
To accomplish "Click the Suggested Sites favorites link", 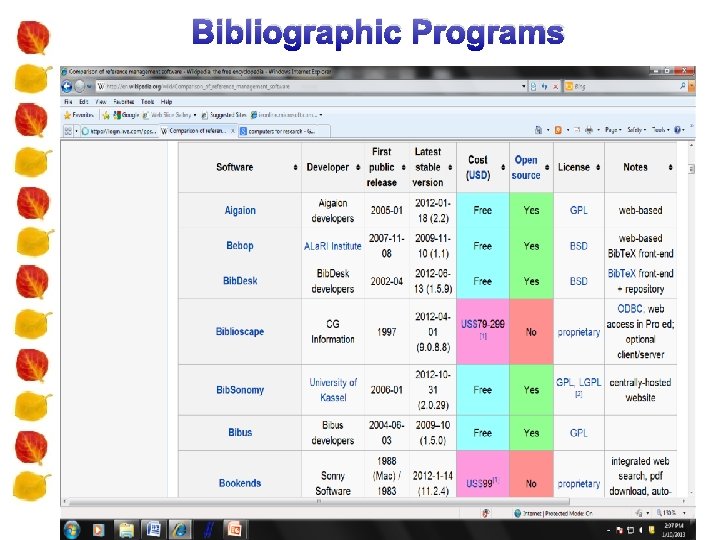I will [x=225, y=115].
